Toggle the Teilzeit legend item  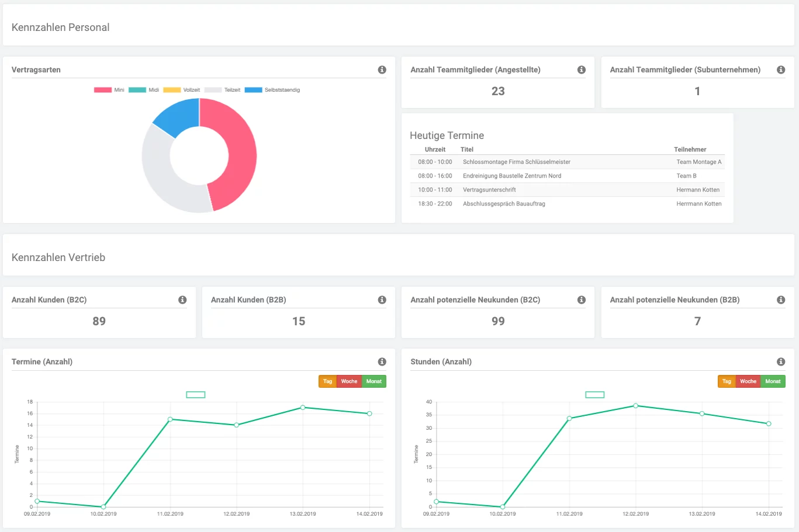click(x=222, y=90)
